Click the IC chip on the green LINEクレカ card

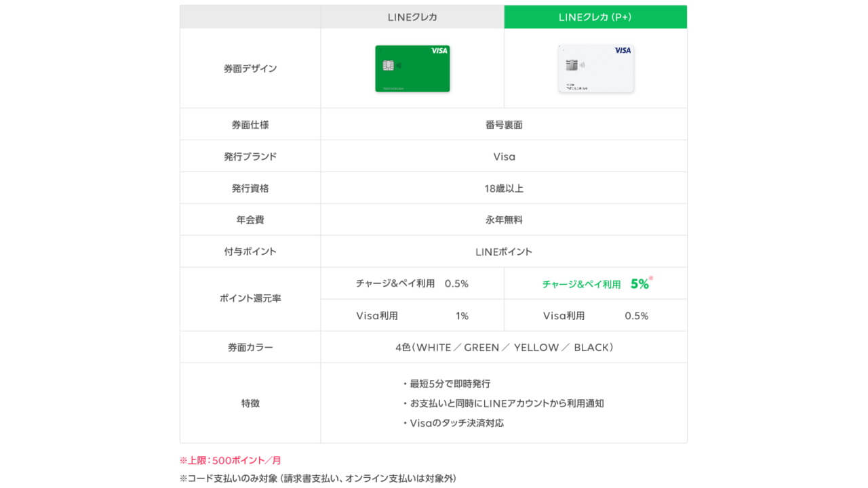[388, 66]
